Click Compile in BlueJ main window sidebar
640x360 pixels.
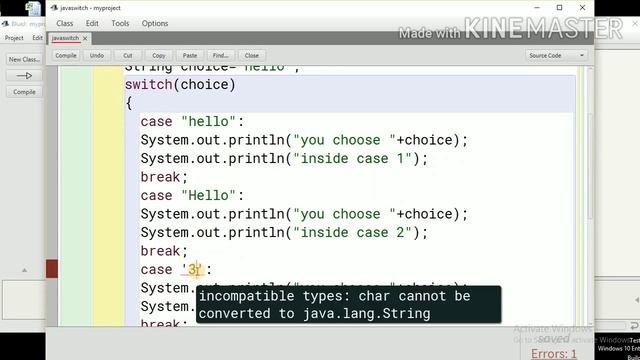(24, 92)
